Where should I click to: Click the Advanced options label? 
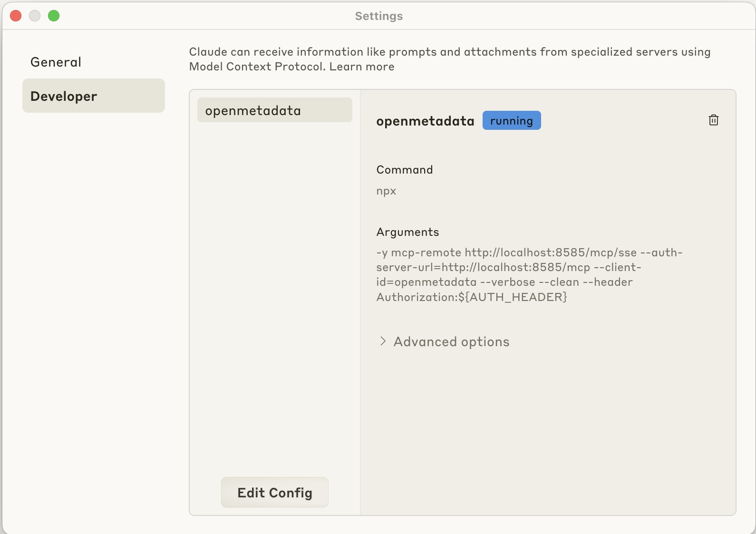click(x=451, y=342)
